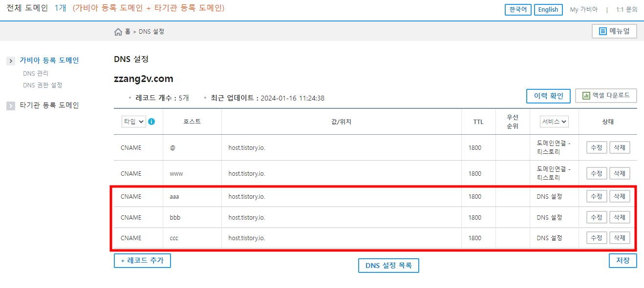Image resolution: width=644 pixels, height=288 pixels.
Task: Click 삭제 for the ccc record
Action: [x=620, y=238]
